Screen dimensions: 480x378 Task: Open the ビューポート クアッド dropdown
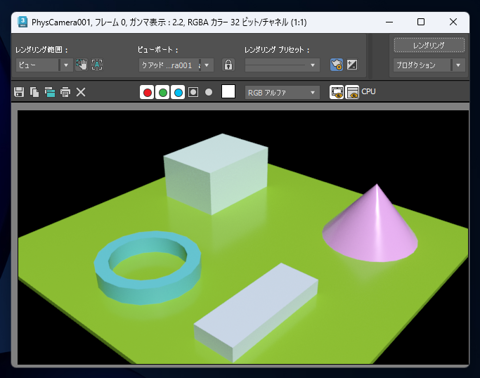pyautogui.click(x=176, y=65)
